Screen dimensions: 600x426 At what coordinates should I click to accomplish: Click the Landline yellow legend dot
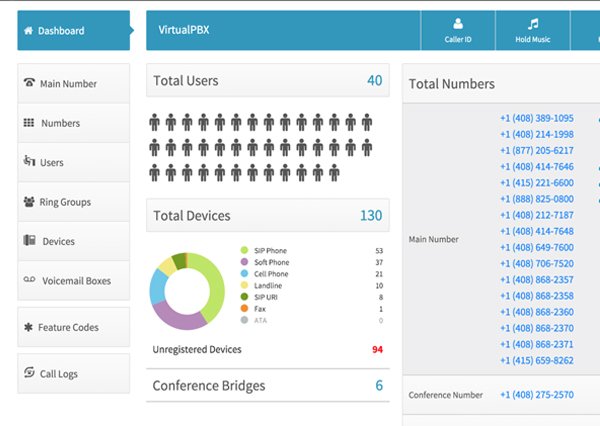pos(244,285)
